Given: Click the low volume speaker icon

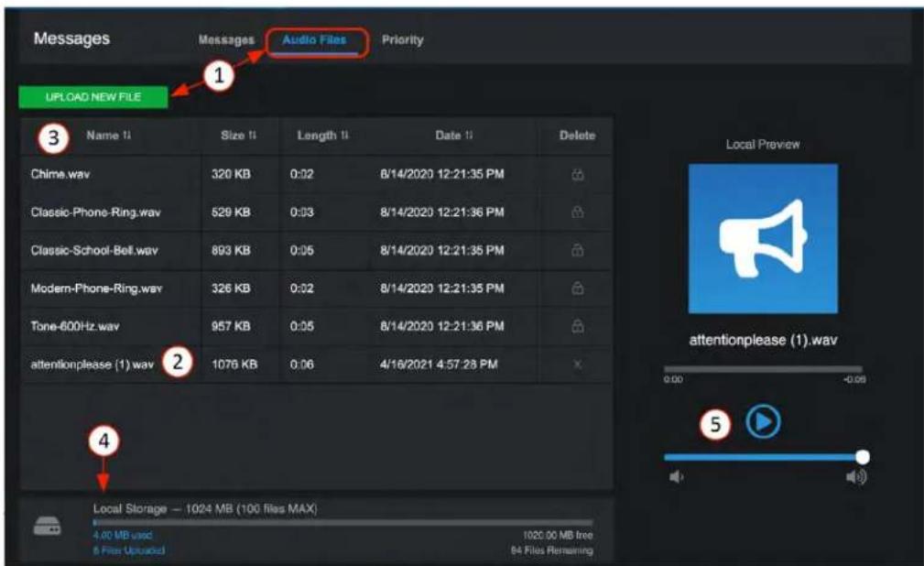Looking at the screenshot, I should coord(676,476).
